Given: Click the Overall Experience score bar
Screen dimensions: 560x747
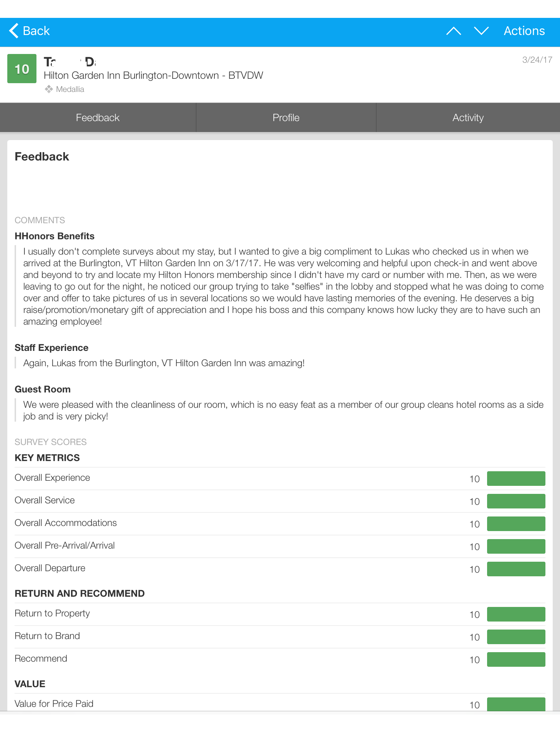Looking at the screenshot, I should pos(516,479).
